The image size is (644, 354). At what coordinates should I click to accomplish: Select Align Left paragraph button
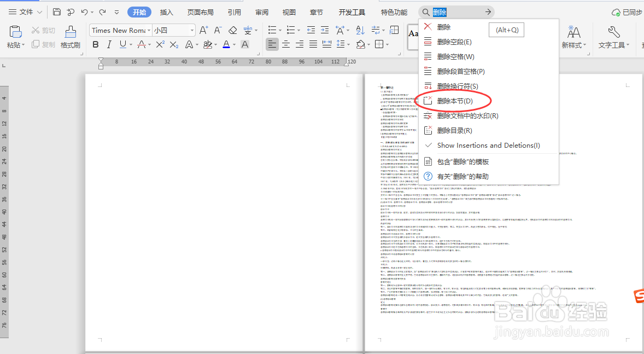click(272, 44)
